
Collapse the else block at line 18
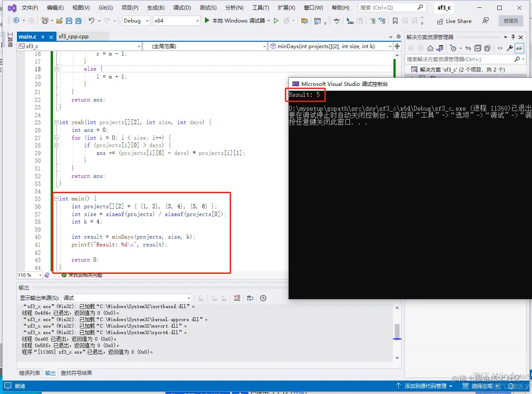[56, 69]
